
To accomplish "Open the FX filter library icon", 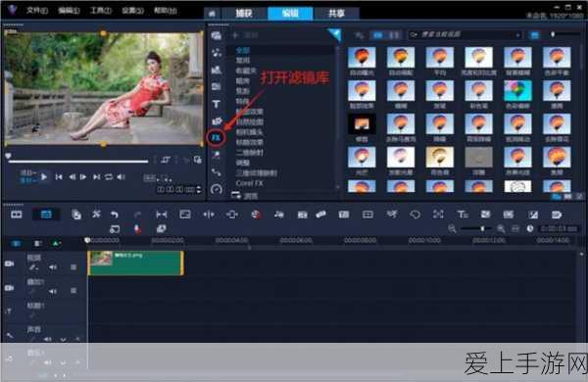I will [217, 137].
